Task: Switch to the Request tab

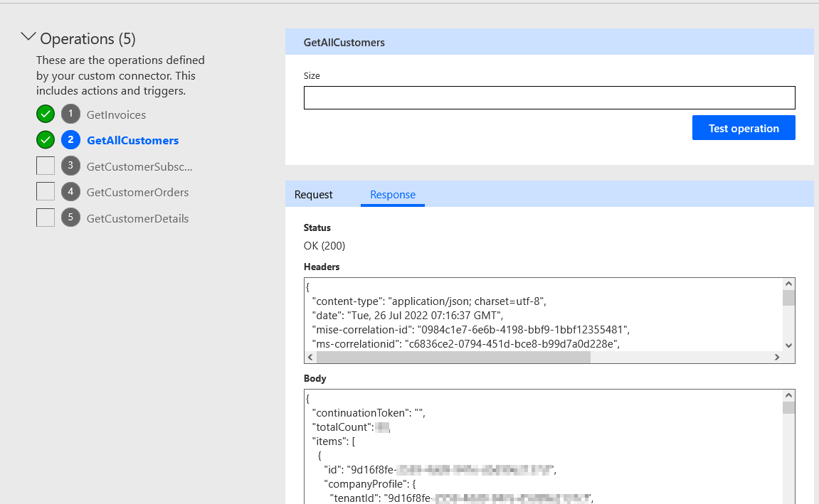Action: coord(313,195)
